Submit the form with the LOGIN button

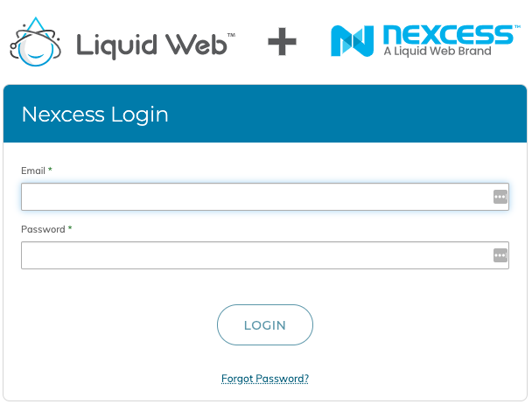(x=265, y=325)
